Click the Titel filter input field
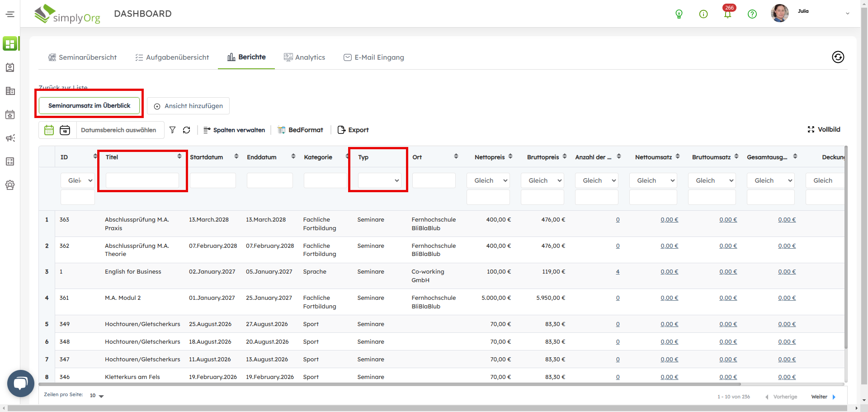This screenshot has width=868, height=412. coord(142,180)
